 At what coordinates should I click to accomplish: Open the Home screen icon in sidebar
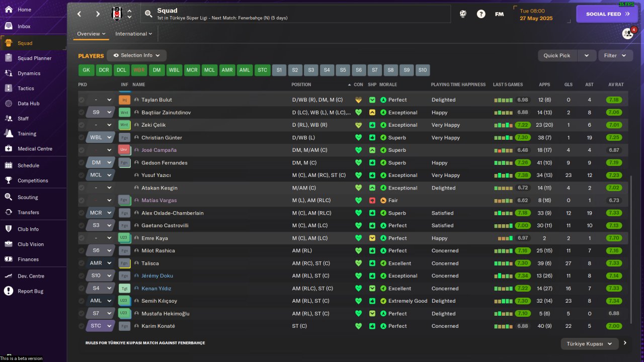pos(9,10)
